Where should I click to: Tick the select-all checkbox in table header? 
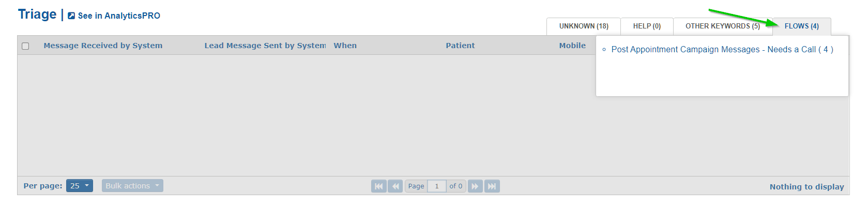click(x=25, y=46)
